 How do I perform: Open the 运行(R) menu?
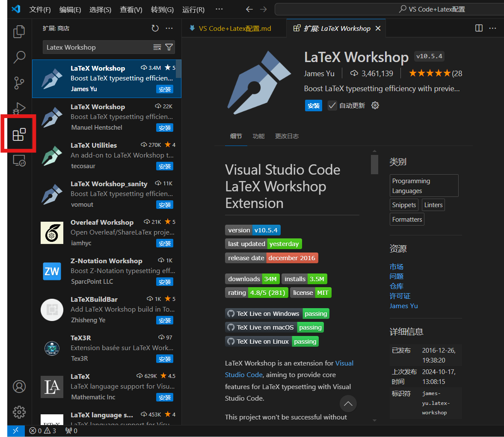pos(193,9)
